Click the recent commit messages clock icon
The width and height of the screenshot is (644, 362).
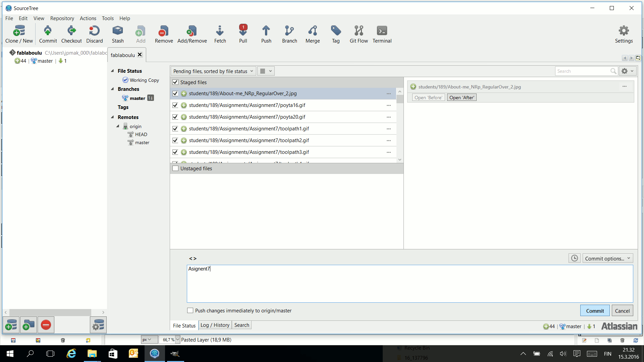pos(575,258)
